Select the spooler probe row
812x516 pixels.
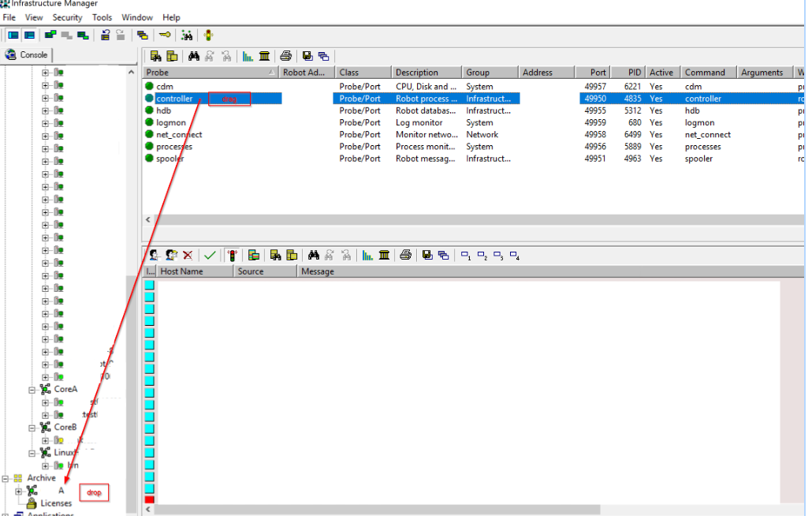(x=169, y=159)
